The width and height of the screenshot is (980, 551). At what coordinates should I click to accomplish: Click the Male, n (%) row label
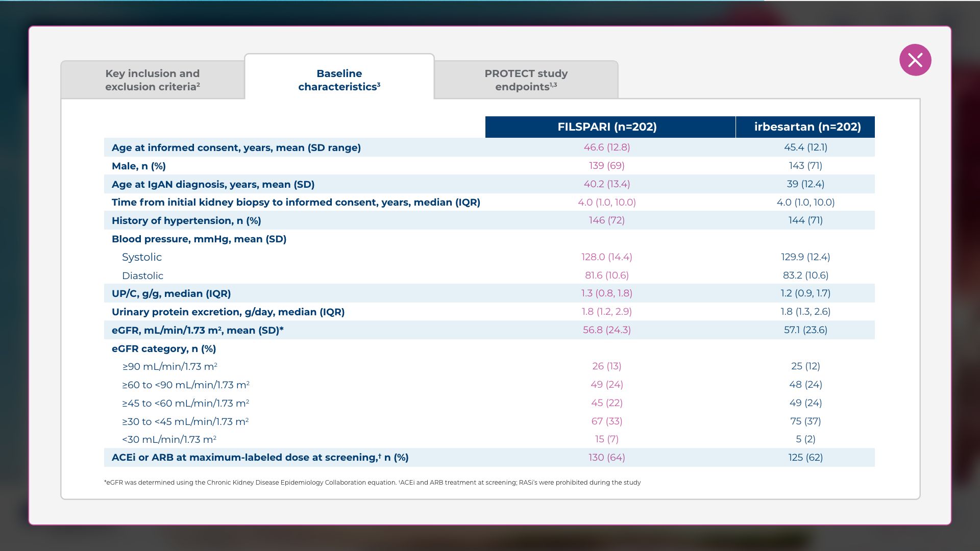[139, 166]
